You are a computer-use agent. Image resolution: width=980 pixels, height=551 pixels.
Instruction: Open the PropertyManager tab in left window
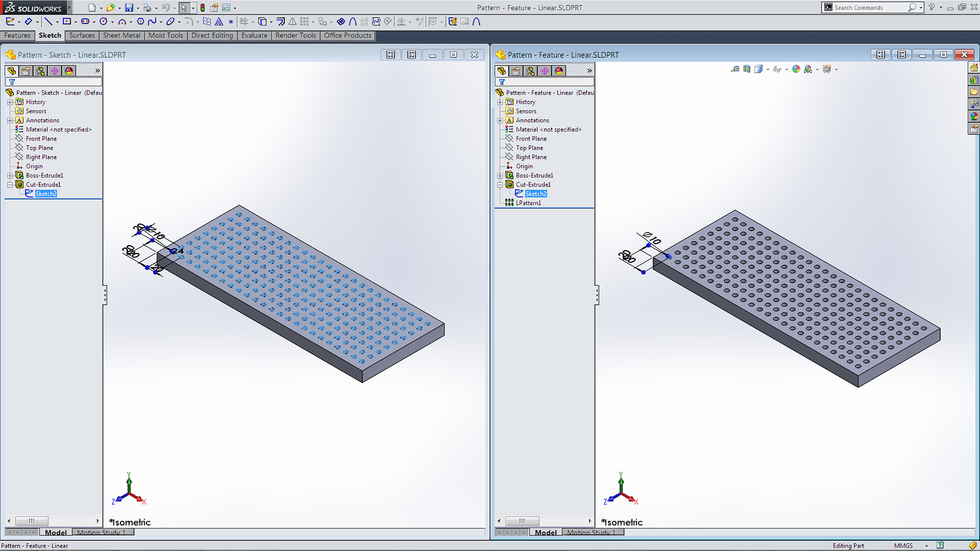(26, 71)
